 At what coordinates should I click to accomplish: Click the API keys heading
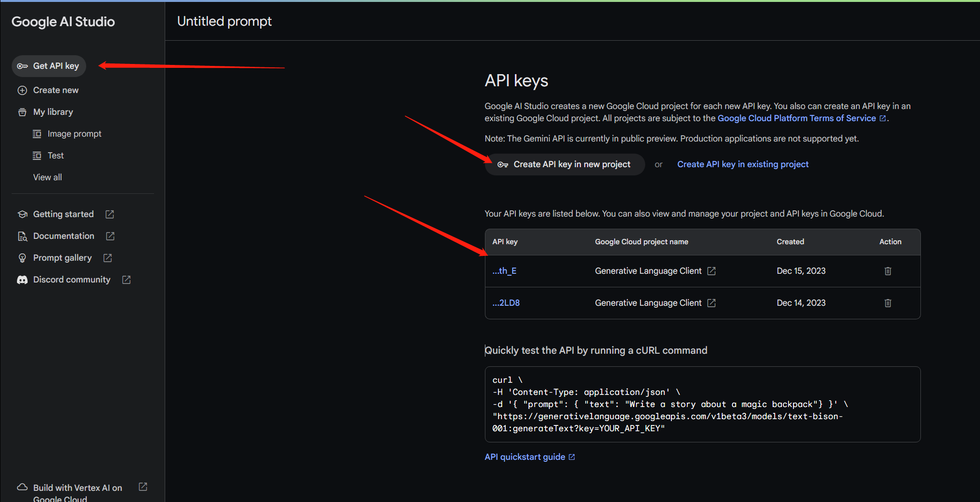[x=516, y=80]
